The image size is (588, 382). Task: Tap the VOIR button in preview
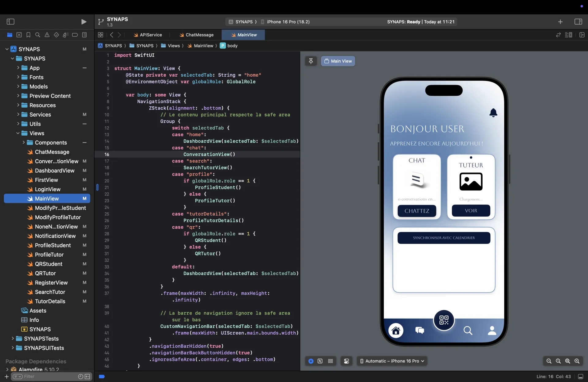(x=471, y=211)
